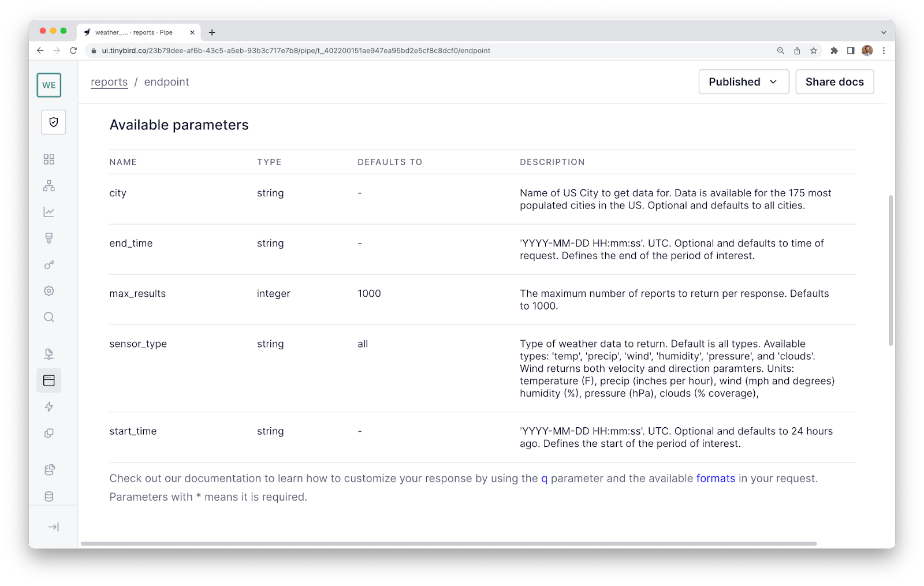Open the browser extensions puzzle menu
The height and width of the screenshot is (586, 924).
point(834,51)
